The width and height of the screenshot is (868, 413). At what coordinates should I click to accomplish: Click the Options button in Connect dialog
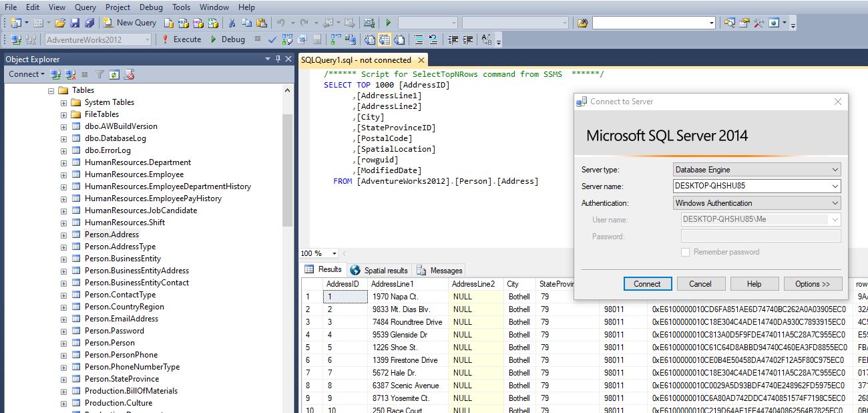[813, 283]
